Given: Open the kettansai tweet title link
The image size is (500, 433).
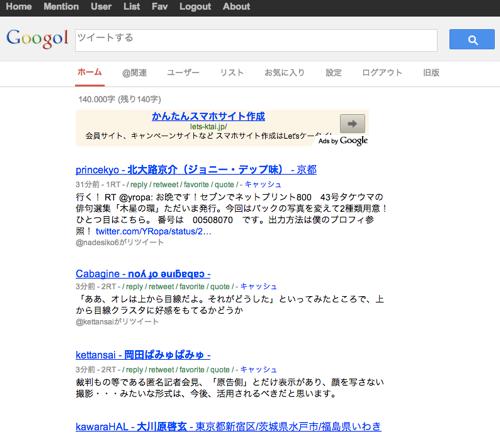Looking at the screenshot, I should [x=143, y=355].
